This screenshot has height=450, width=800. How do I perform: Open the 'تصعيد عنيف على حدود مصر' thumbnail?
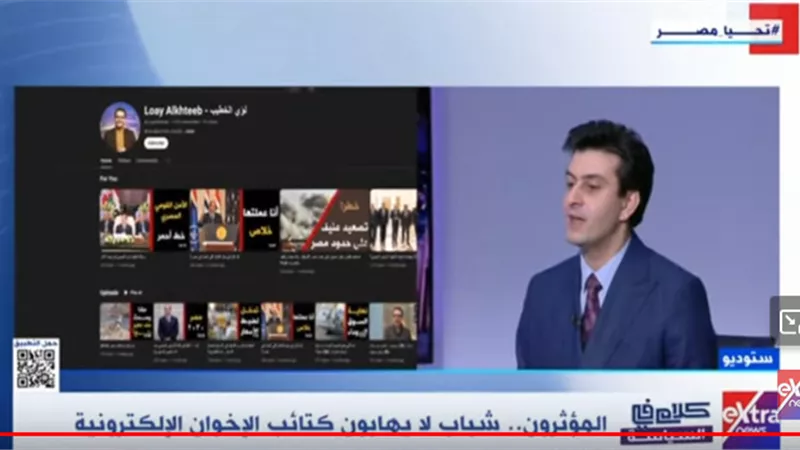point(324,220)
